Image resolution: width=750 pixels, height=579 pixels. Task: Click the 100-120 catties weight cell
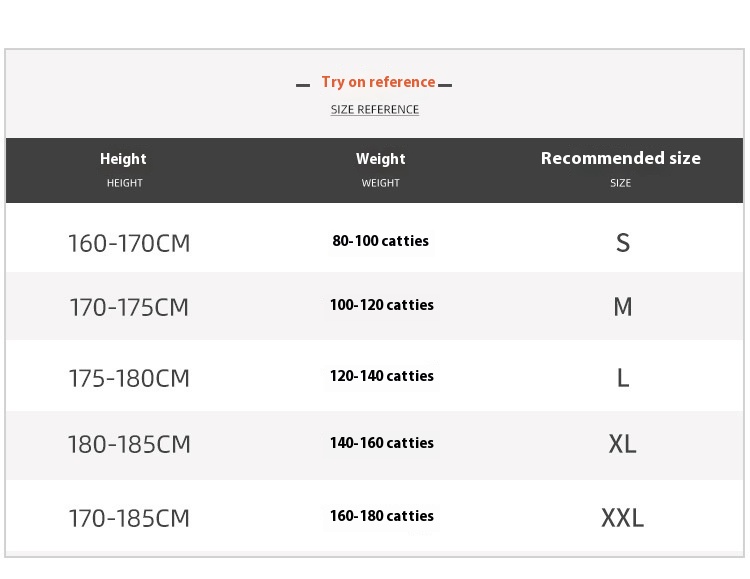click(382, 305)
